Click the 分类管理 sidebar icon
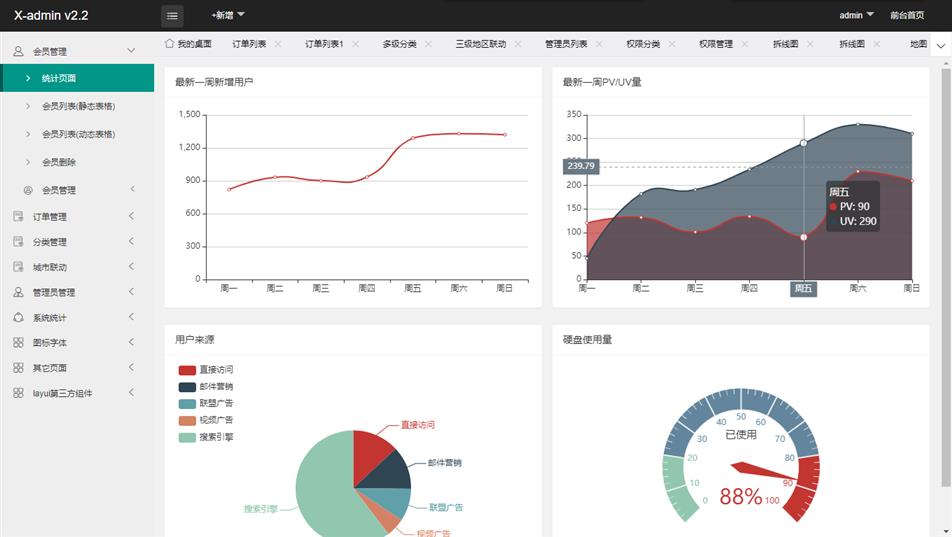This screenshot has height=537, width=952. pos(18,242)
